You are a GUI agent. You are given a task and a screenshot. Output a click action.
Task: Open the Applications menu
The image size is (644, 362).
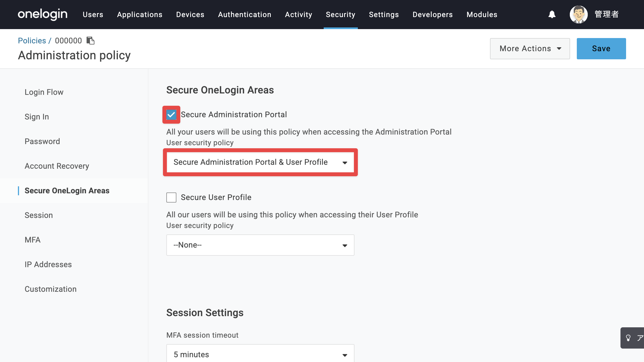[140, 15]
